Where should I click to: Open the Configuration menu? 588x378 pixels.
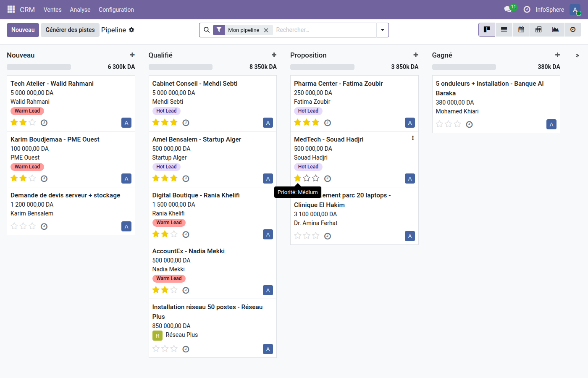click(116, 9)
